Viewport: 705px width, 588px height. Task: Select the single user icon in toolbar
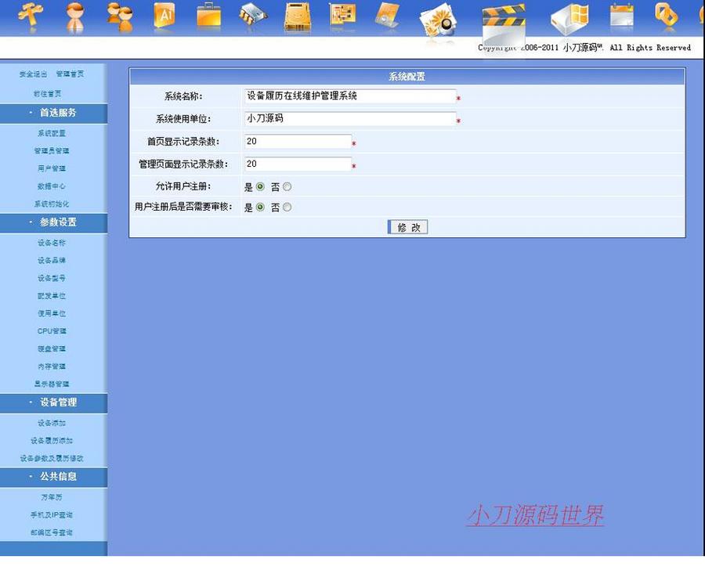pyautogui.click(x=74, y=16)
